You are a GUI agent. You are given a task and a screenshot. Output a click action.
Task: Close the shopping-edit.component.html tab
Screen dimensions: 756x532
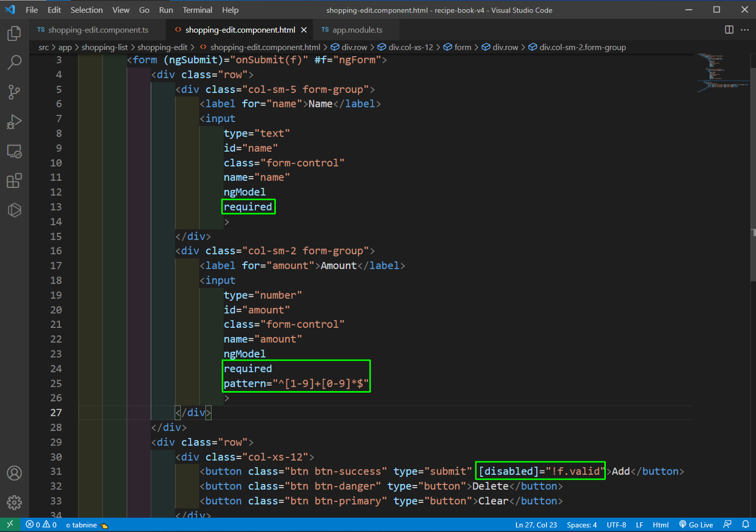304,30
